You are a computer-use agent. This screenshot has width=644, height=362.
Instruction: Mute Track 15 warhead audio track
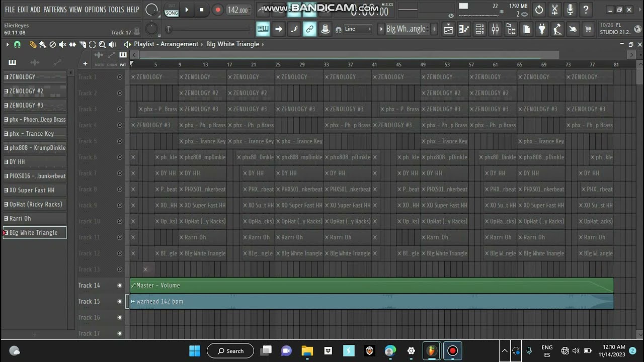coord(120,301)
